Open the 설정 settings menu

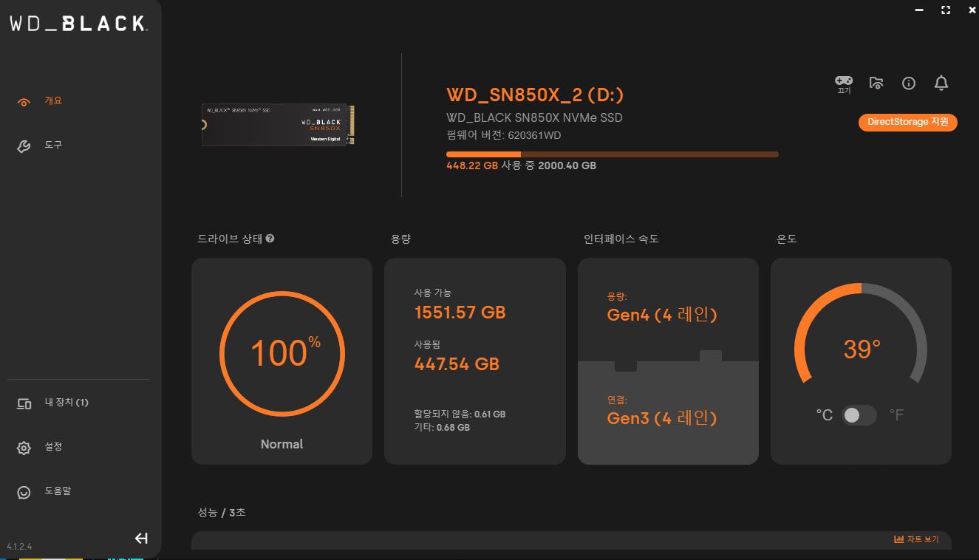click(53, 446)
